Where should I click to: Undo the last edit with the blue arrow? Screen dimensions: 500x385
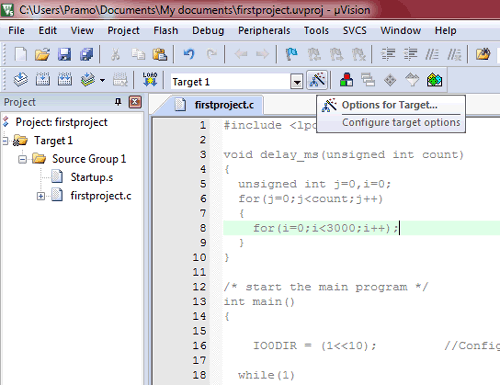click(189, 54)
